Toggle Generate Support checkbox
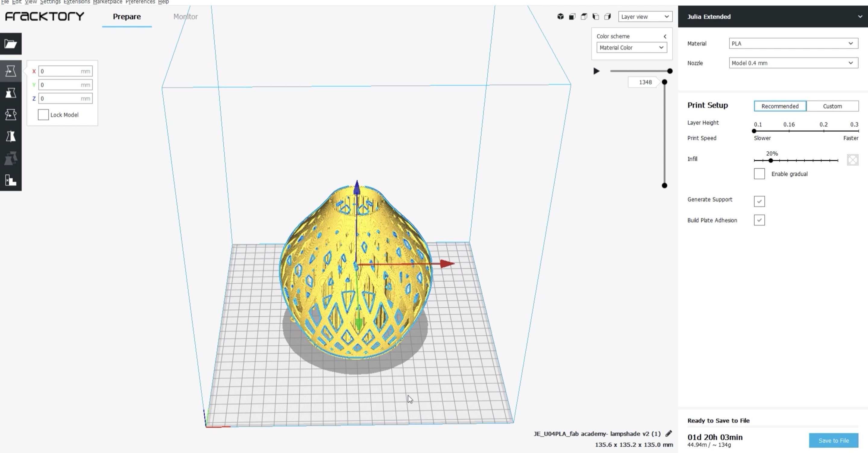Image resolution: width=868 pixels, height=453 pixels. [759, 201]
